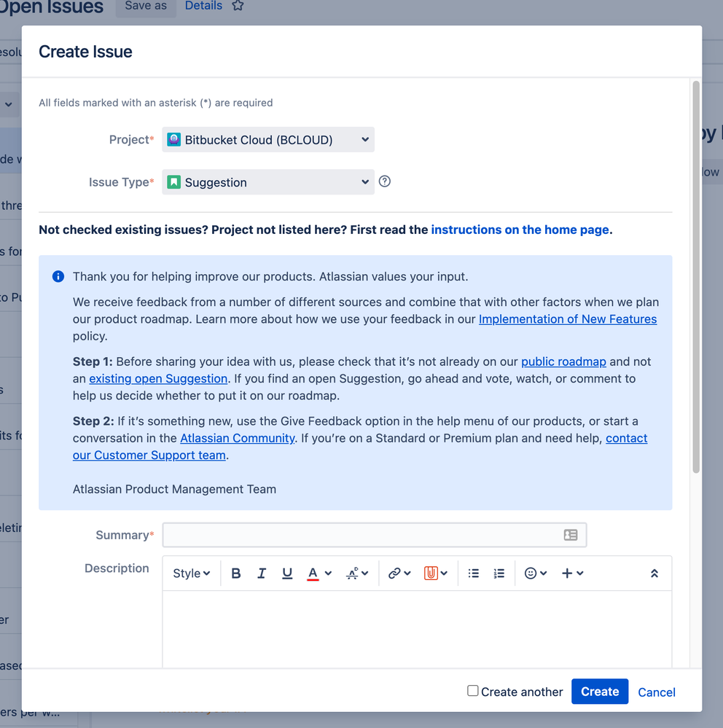Open the Style dropdown

pos(191,574)
